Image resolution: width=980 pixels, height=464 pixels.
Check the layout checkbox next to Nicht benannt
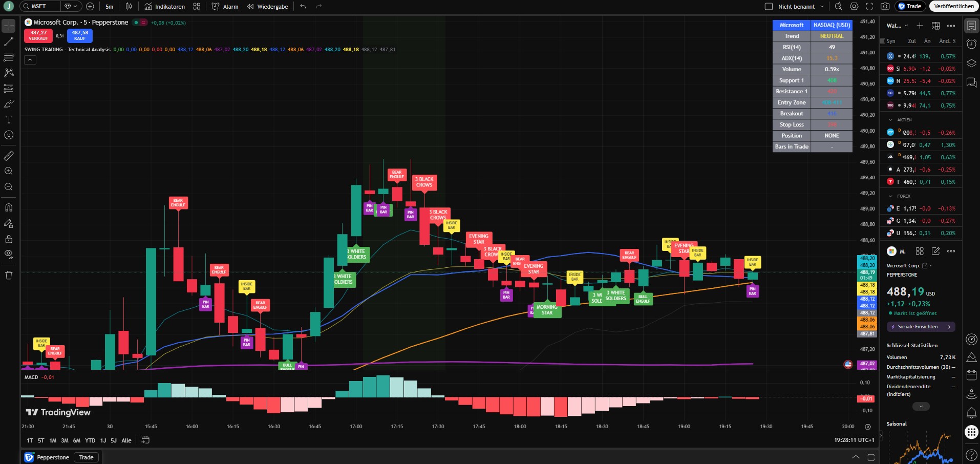coord(769,7)
